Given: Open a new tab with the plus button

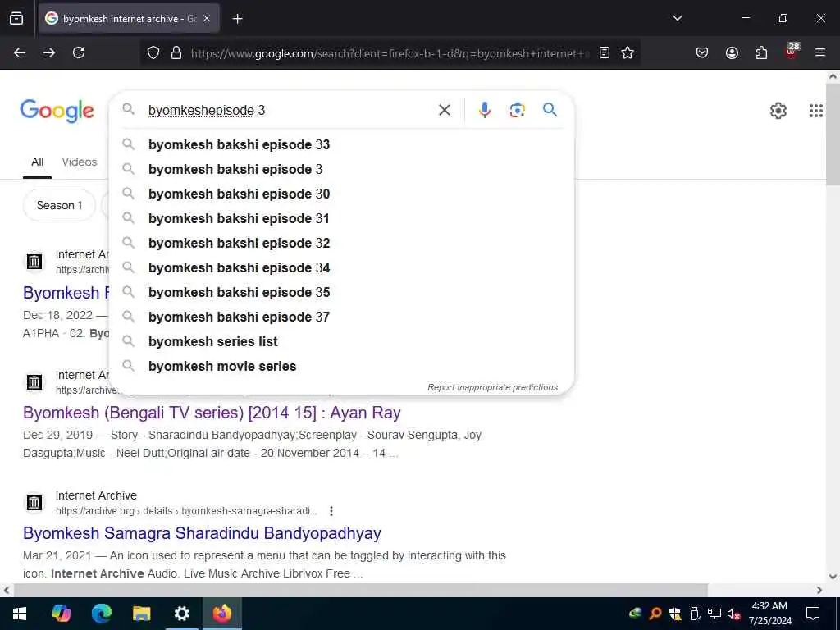Looking at the screenshot, I should pos(237,19).
